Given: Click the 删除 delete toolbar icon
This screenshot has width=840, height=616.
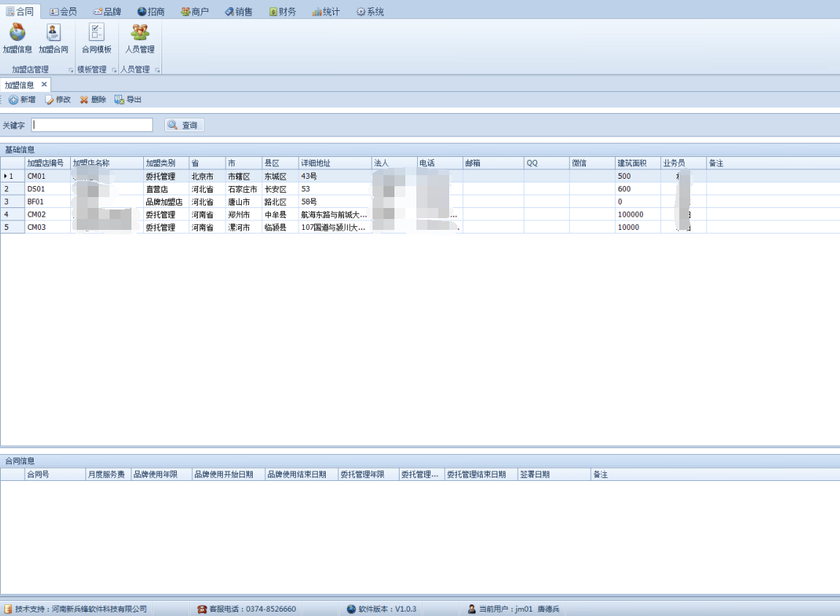Looking at the screenshot, I should (x=84, y=100).
